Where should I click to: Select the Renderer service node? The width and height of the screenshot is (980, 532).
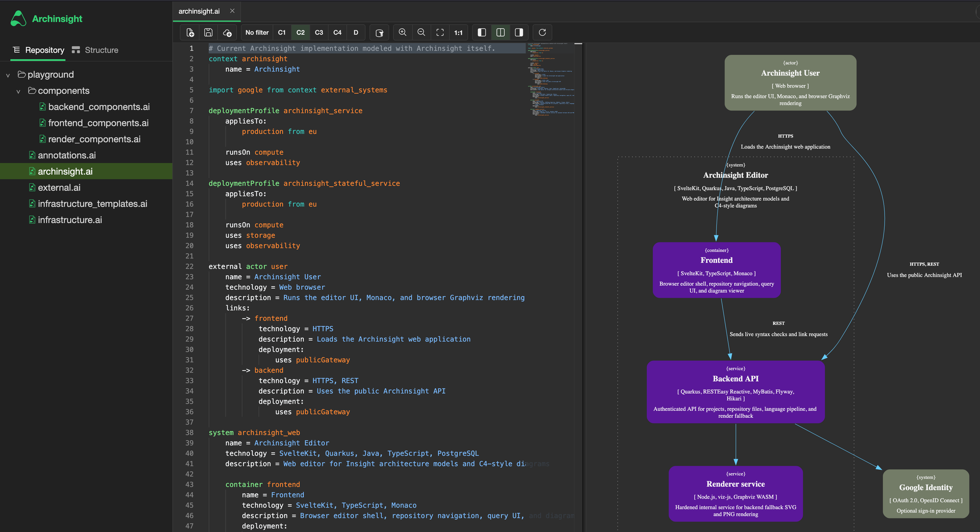(735, 493)
